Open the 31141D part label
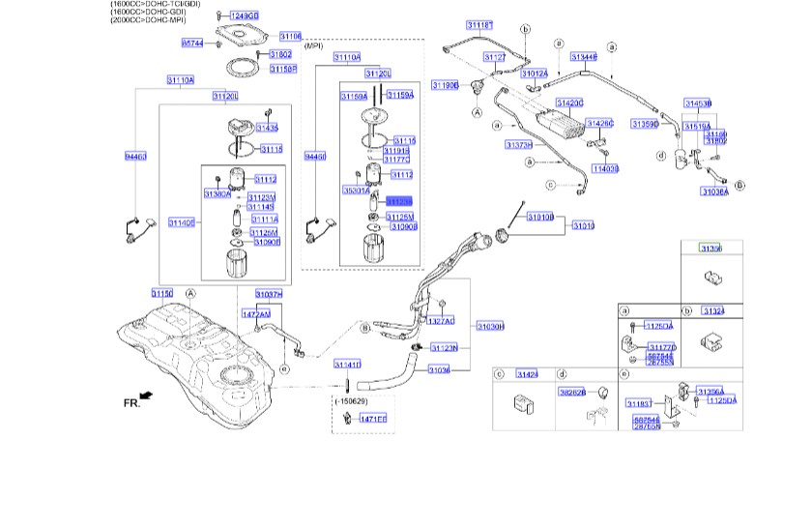This screenshot has height=528, width=812. pyautogui.click(x=347, y=365)
